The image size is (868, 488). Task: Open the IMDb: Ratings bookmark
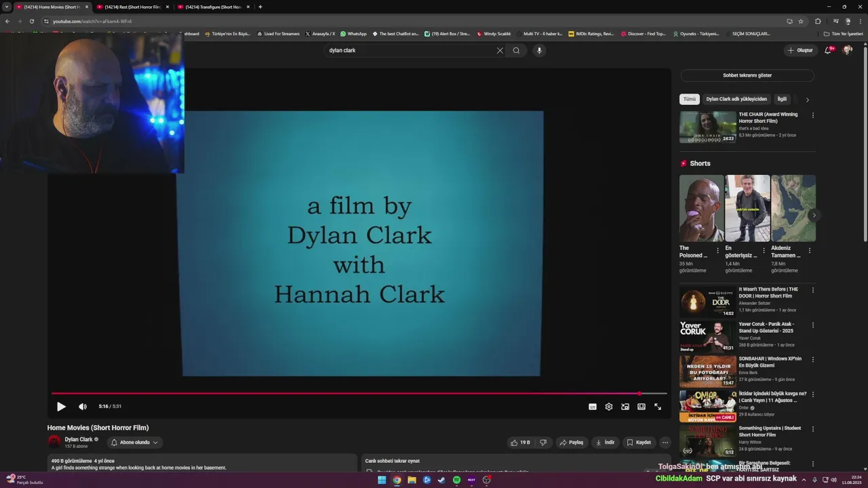[x=591, y=34]
